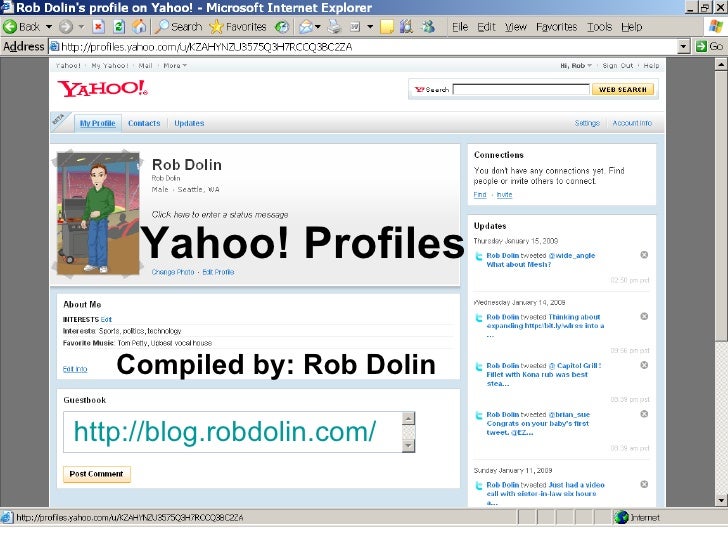The width and height of the screenshot is (728, 546).
Task: Click the status message prompt text
Action: click(220, 214)
